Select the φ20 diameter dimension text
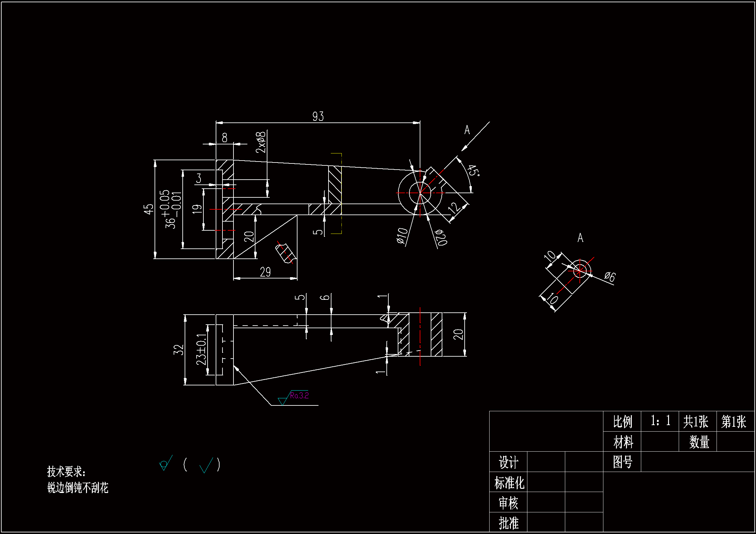 point(441,237)
